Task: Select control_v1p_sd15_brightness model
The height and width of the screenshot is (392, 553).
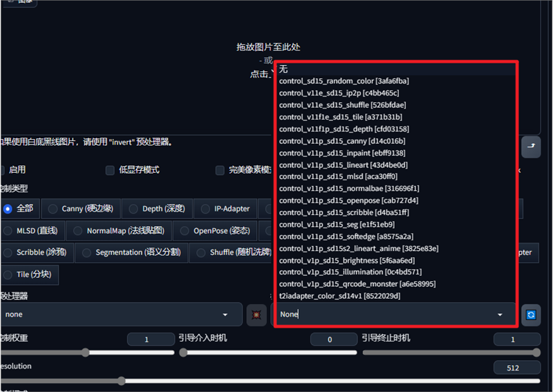Action: [x=395, y=261]
